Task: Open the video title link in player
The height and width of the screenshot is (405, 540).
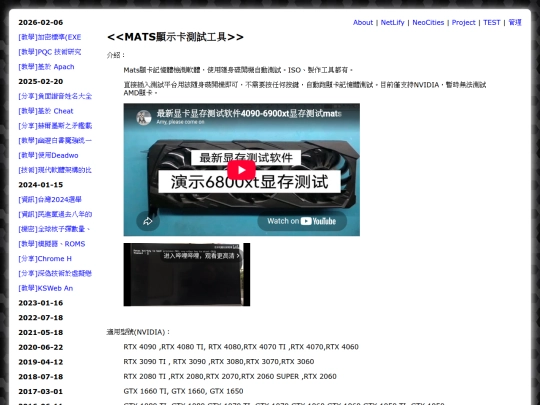Action: point(249,113)
